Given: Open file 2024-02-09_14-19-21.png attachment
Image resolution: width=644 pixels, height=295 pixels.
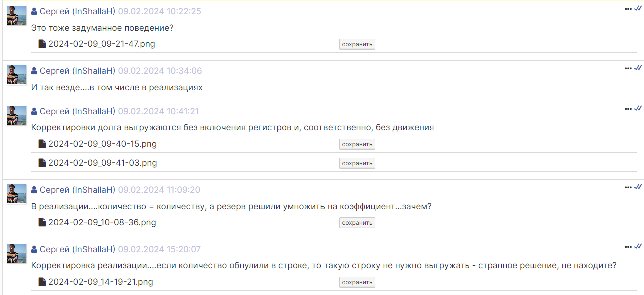Looking at the screenshot, I should click(101, 282).
